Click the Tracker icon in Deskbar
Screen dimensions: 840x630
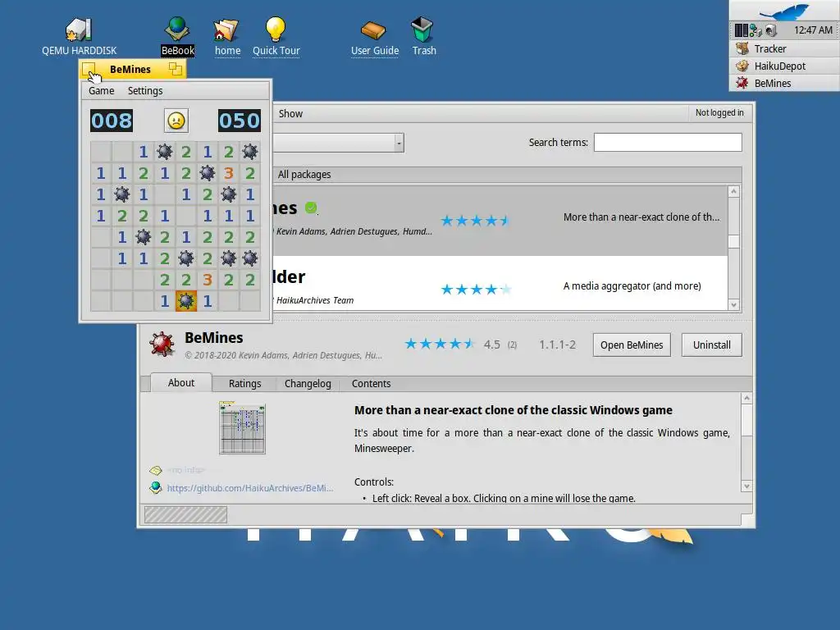[x=742, y=48]
